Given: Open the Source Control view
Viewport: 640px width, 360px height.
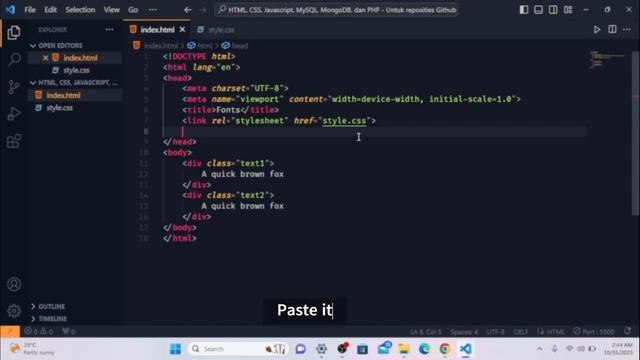Looking at the screenshot, I should pos(13,87).
